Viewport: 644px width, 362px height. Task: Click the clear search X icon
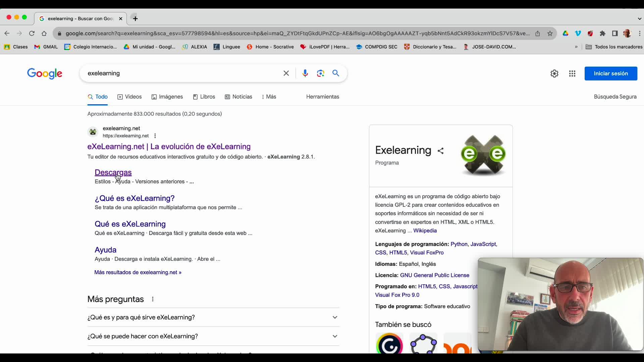pos(286,73)
